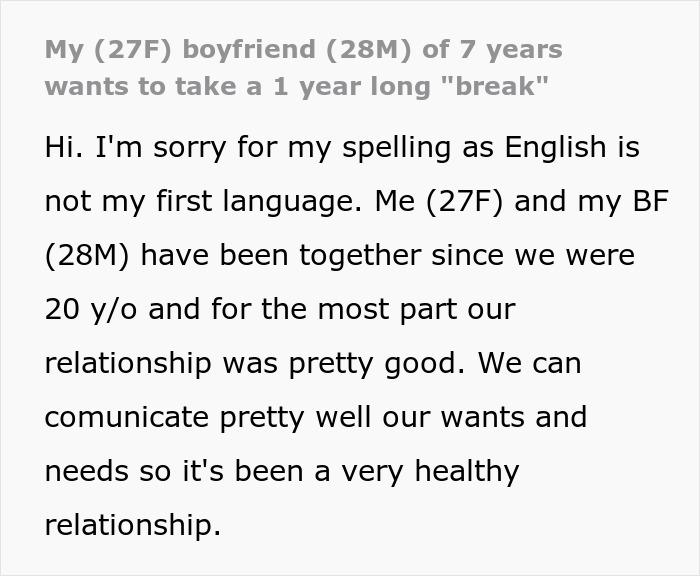
Task: Click the word "language." in the body text
Action: point(292,202)
